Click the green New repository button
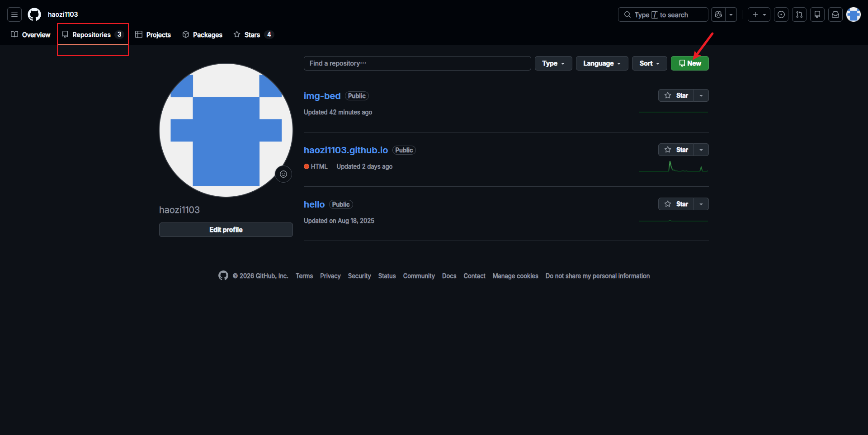Image resolution: width=868 pixels, height=435 pixels. (x=690, y=63)
